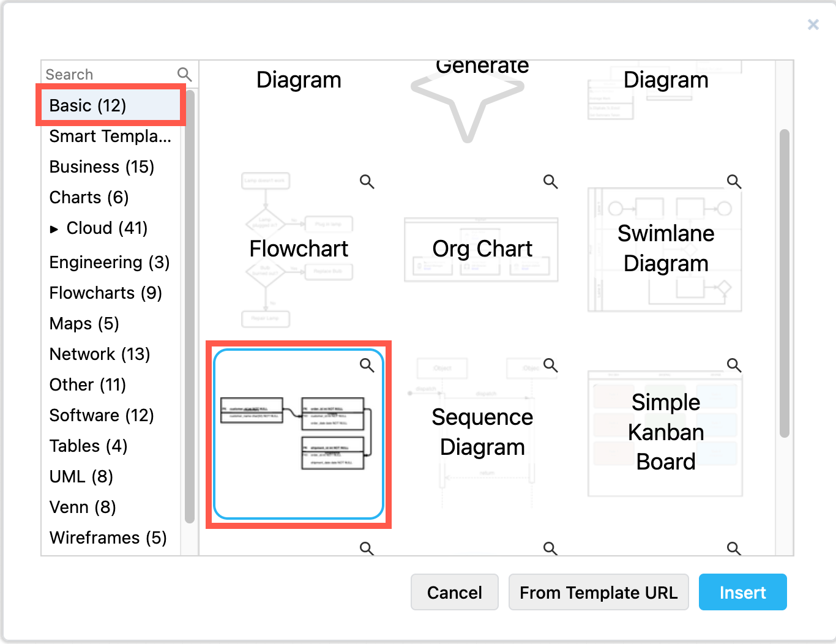The image size is (836, 644).
Task: Preview the Flowchart template with its magnifier icon
Action: [367, 181]
